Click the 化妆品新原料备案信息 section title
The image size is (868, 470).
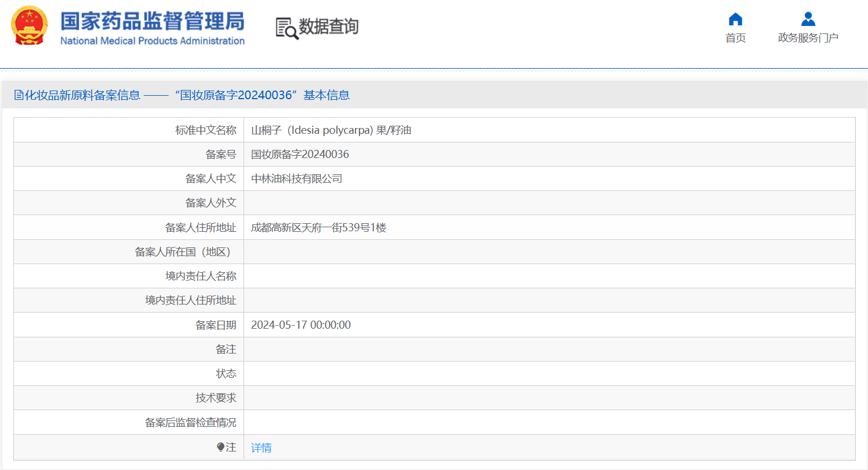click(83, 95)
